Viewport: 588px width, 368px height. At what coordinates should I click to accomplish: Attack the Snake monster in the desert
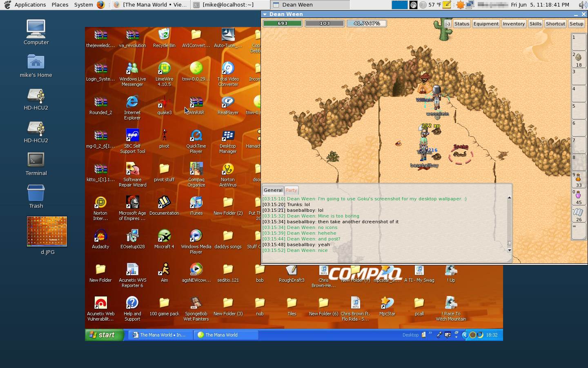461,154
